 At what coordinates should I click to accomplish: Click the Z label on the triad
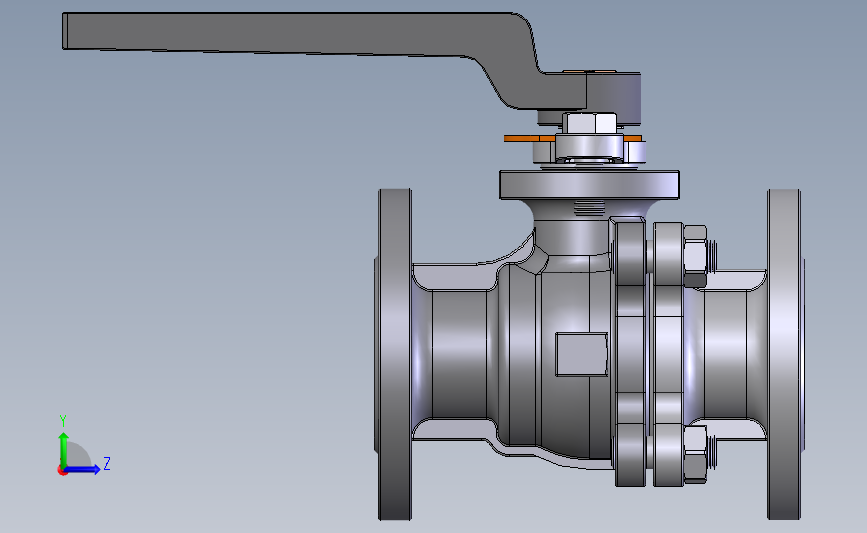tap(107, 463)
